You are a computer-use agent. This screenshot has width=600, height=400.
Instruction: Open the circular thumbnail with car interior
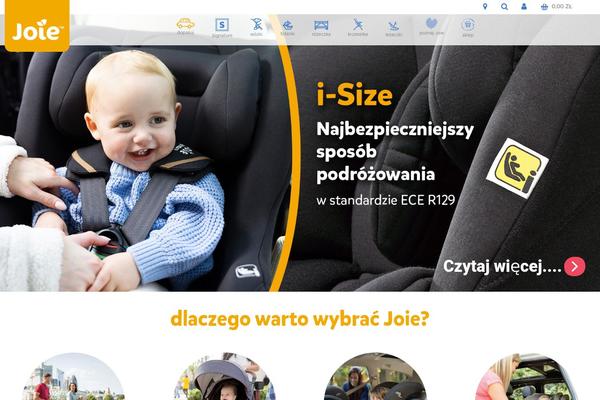pos(375,376)
